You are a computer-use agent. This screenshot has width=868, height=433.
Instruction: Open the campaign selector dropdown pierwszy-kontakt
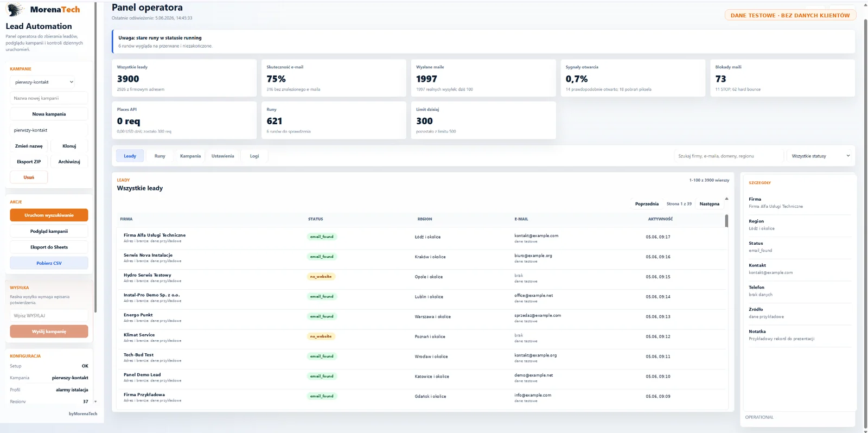(x=43, y=82)
